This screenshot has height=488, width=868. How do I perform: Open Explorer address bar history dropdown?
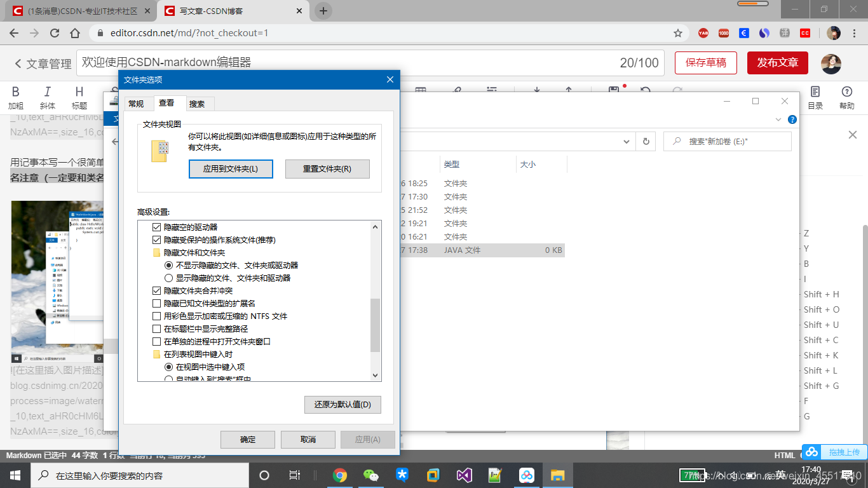pos(627,142)
